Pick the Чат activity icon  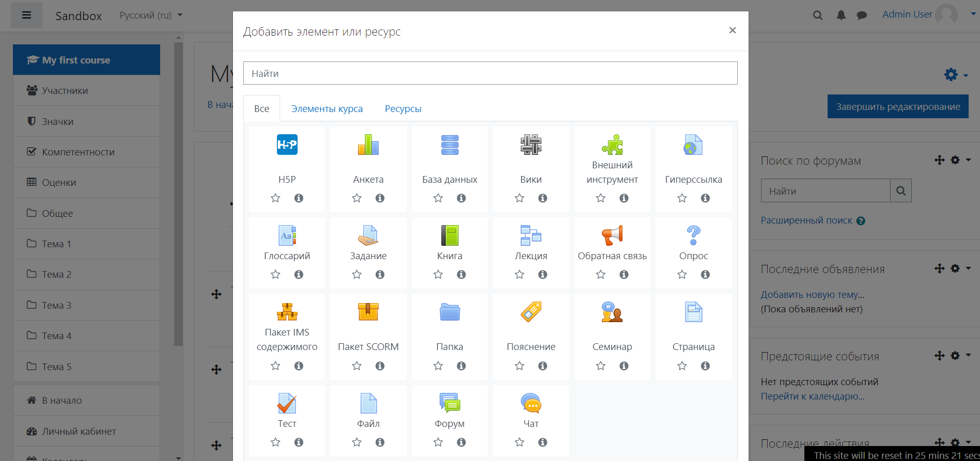531,404
